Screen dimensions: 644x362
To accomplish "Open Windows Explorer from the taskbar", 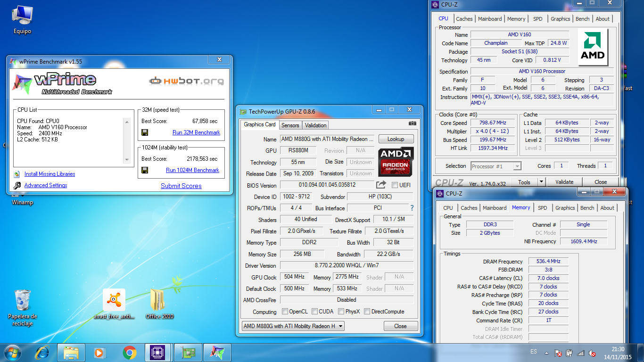I will (x=71, y=353).
